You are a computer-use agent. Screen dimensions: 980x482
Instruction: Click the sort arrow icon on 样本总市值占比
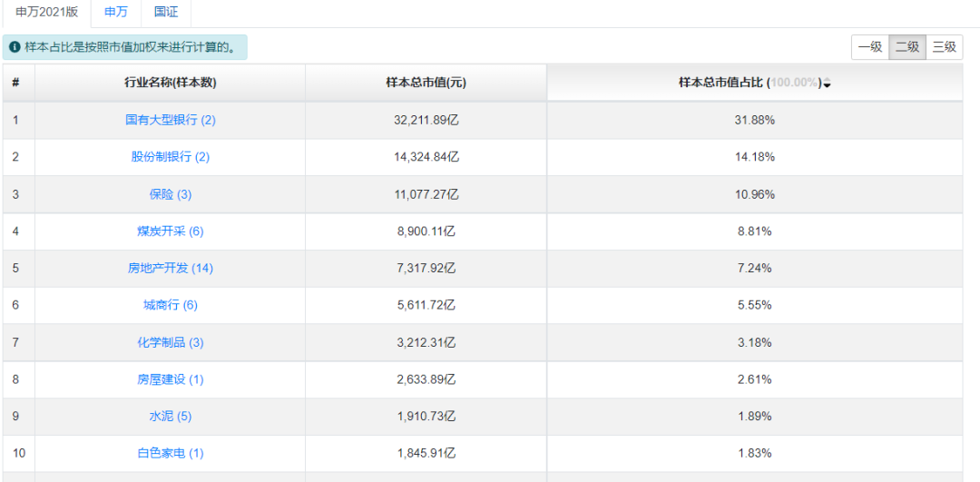coord(827,84)
